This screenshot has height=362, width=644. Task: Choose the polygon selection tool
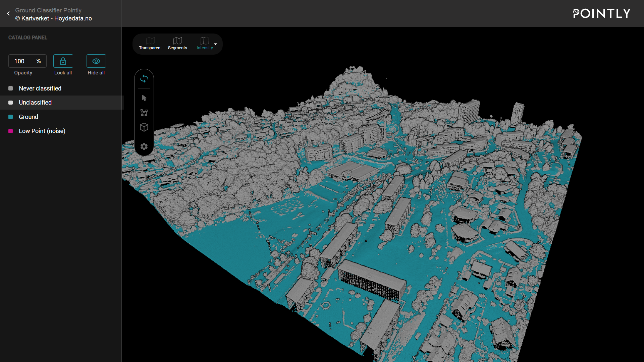point(144,113)
